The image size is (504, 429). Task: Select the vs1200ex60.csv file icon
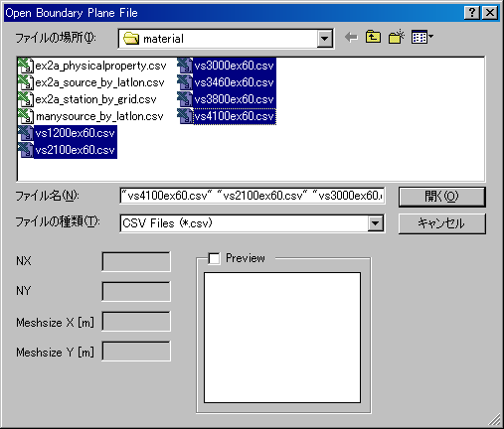tap(26, 133)
